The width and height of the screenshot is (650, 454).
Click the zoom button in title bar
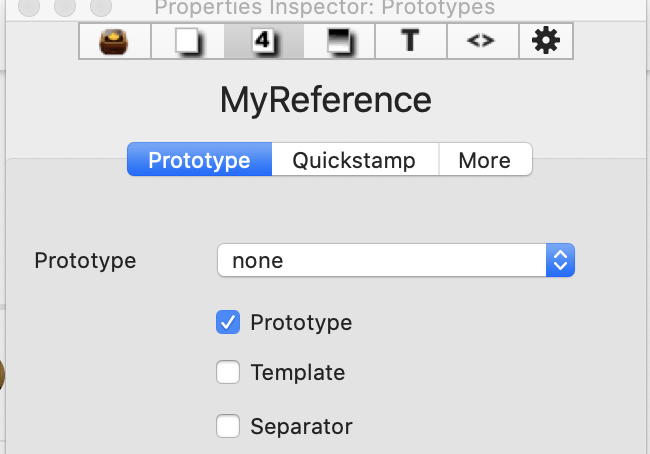[101, 5]
